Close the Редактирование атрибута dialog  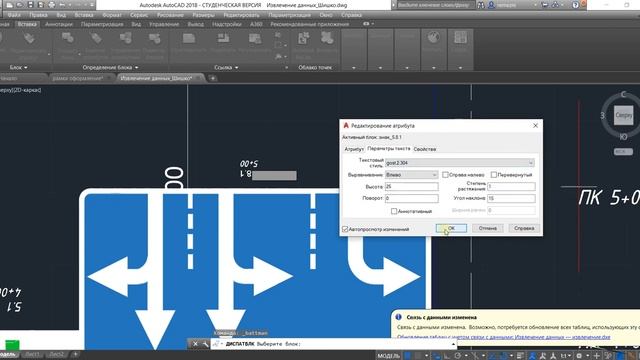coord(536,126)
